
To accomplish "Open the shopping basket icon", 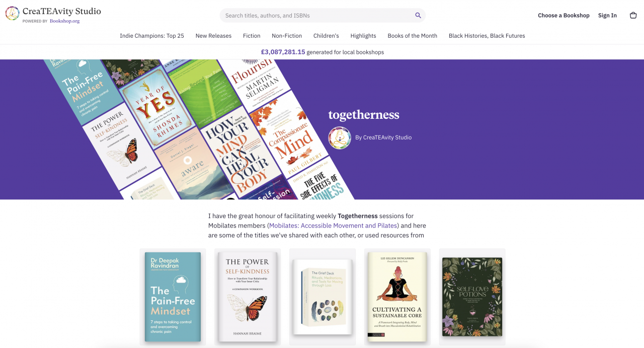I will 633,16.
